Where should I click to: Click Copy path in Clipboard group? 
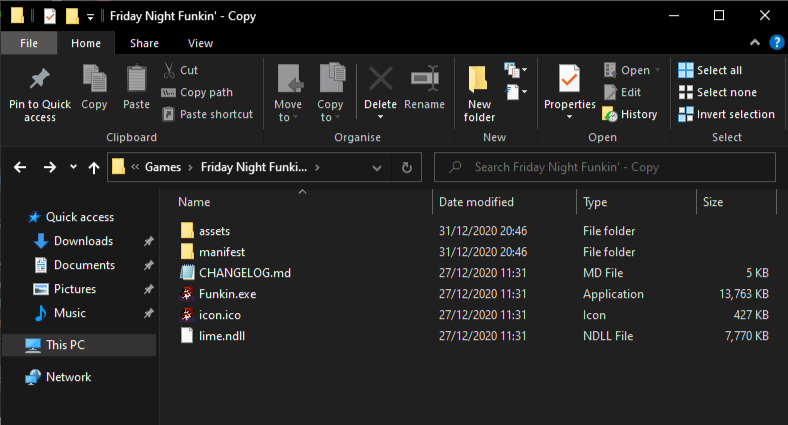(197, 92)
